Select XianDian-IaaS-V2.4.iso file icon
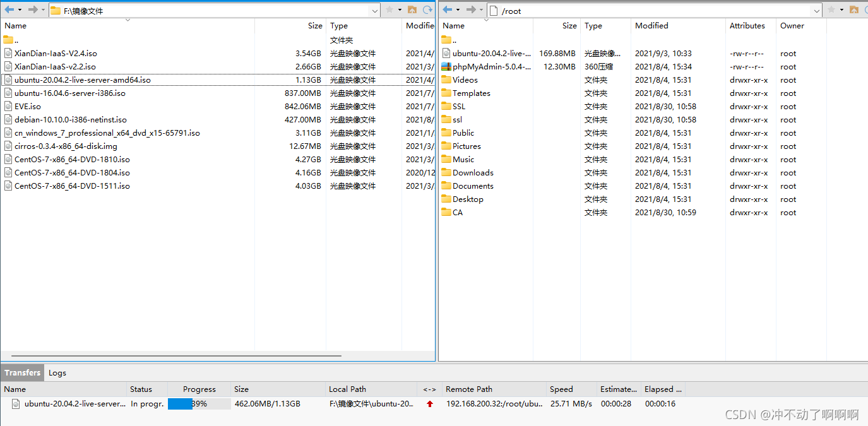Image resolution: width=868 pixels, height=426 pixels. click(8, 54)
